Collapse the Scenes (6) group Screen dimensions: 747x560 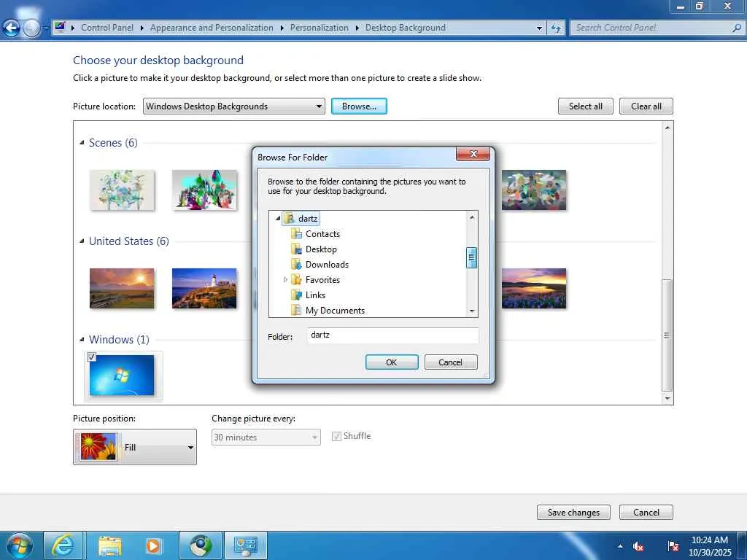click(x=82, y=142)
